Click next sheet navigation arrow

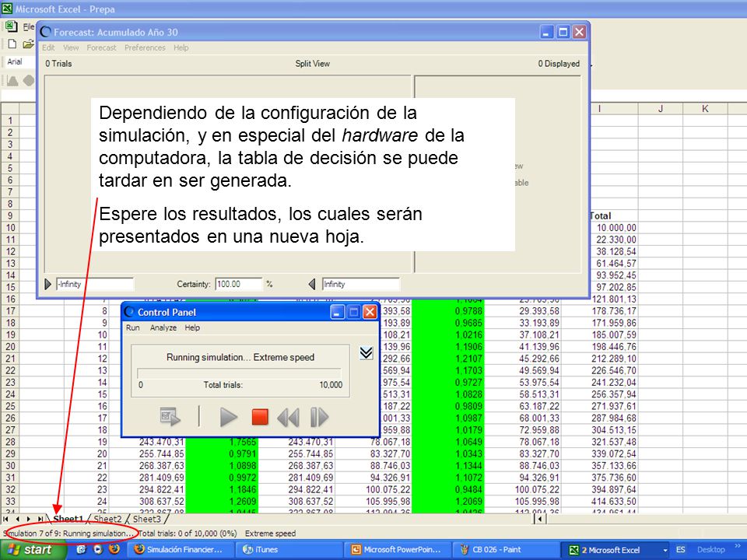pos(29,519)
